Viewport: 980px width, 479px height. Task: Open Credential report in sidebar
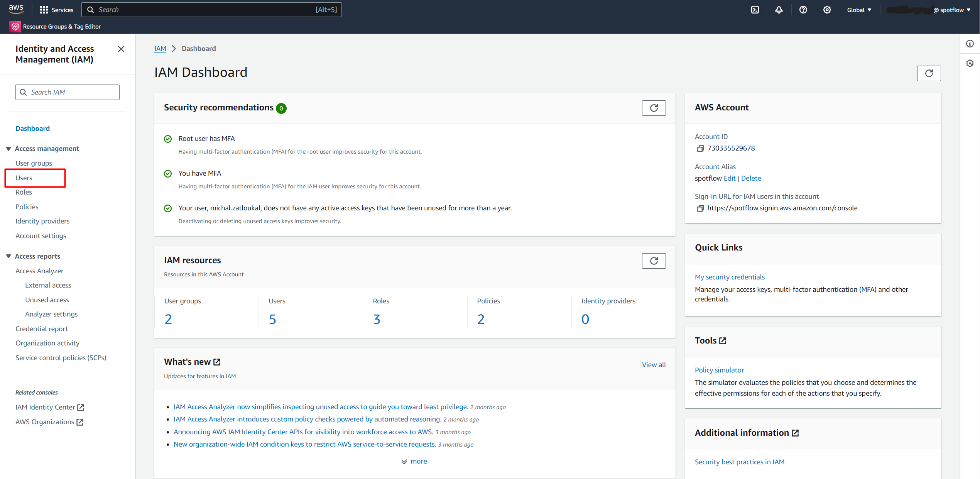click(x=42, y=329)
